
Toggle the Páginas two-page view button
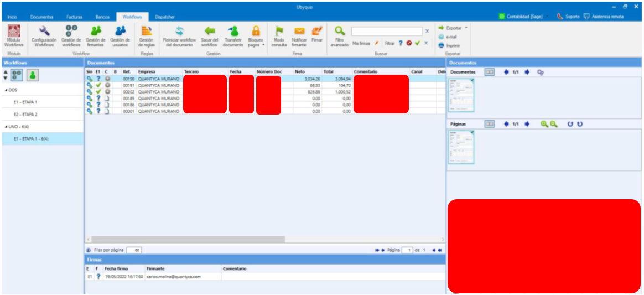489,123
